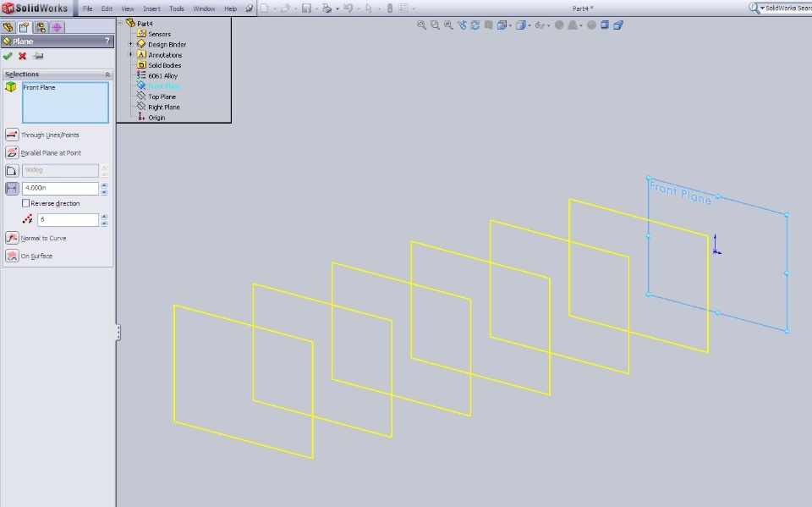The height and width of the screenshot is (507, 812).
Task: Increase number of planes with up spinner
Action: coord(104,217)
